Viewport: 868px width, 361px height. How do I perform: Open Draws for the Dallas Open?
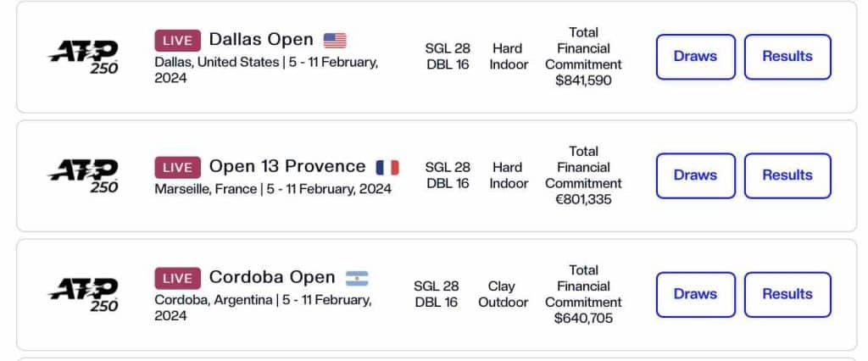click(x=695, y=57)
